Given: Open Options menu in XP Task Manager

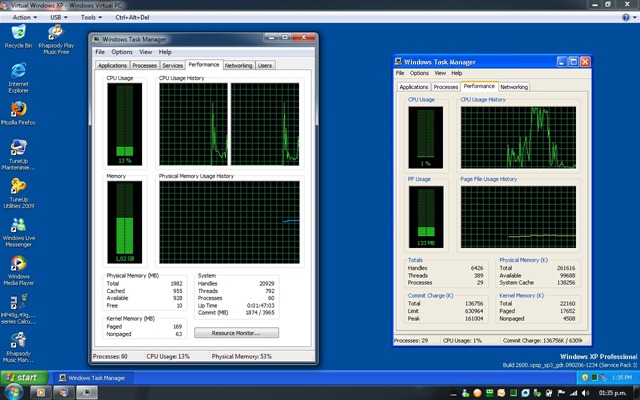Looking at the screenshot, I should click(x=419, y=73).
